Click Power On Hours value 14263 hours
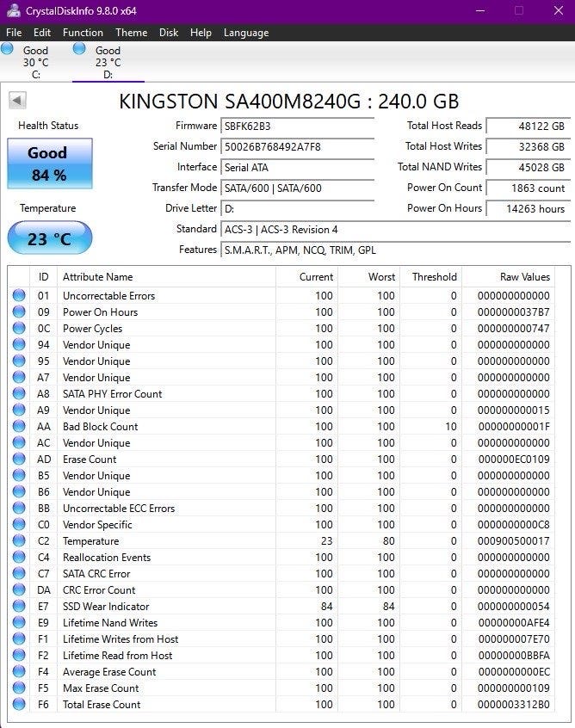Image resolution: width=575 pixels, height=728 pixels. click(529, 208)
